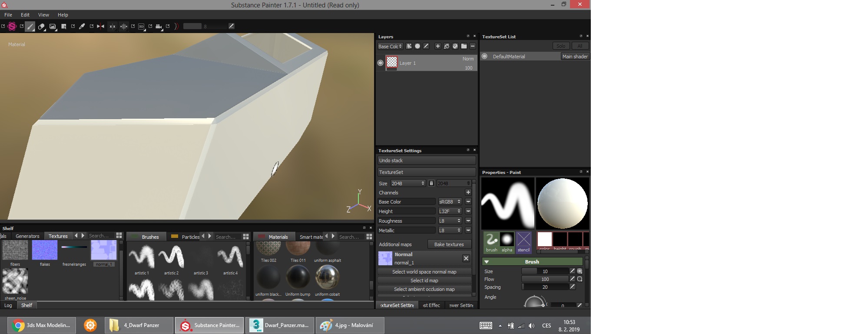Pick the Material Picker eyedropper tool
868x334 pixels.
(82, 27)
